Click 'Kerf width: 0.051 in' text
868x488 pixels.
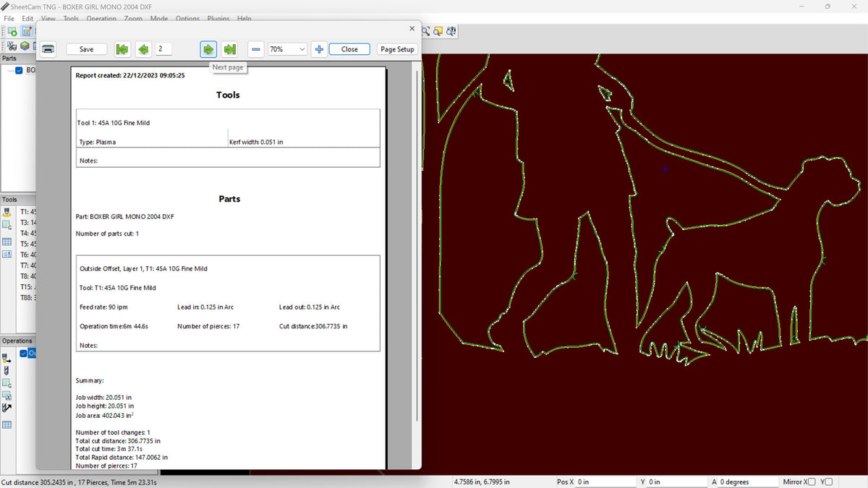click(256, 142)
